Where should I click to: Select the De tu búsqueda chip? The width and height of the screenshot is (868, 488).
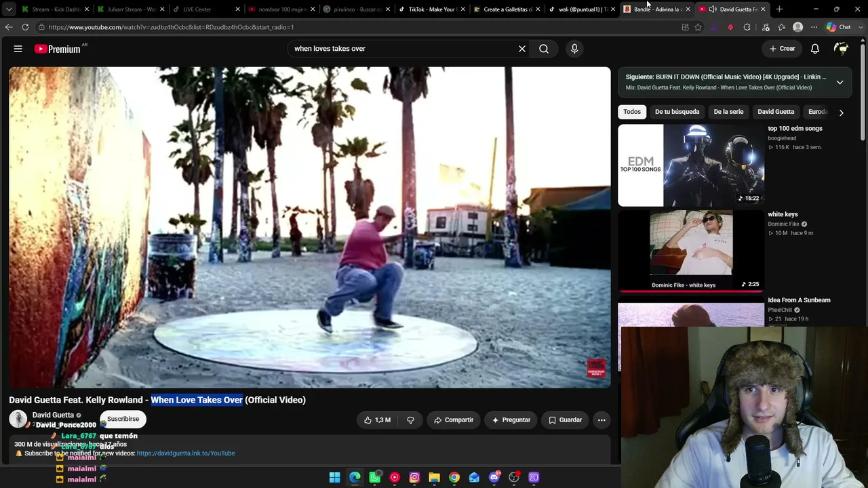pos(677,112)
